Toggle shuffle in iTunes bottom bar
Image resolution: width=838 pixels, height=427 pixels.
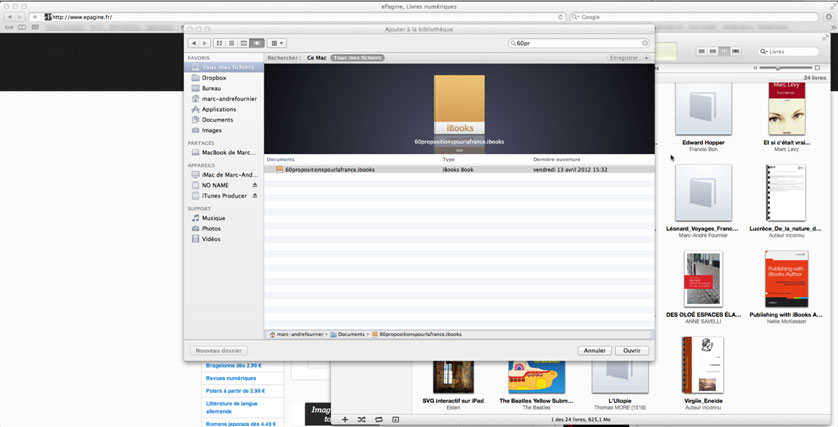[x=362, y=420]
